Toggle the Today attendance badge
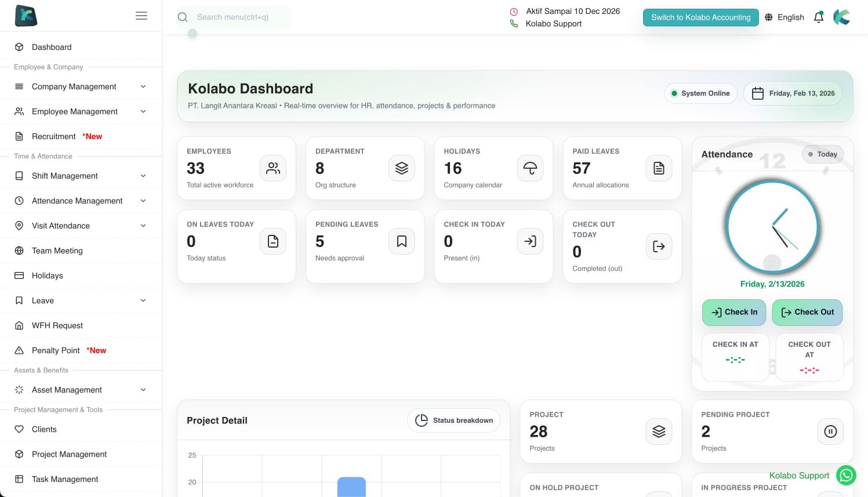868x497 pixels. tap(823, 154)
